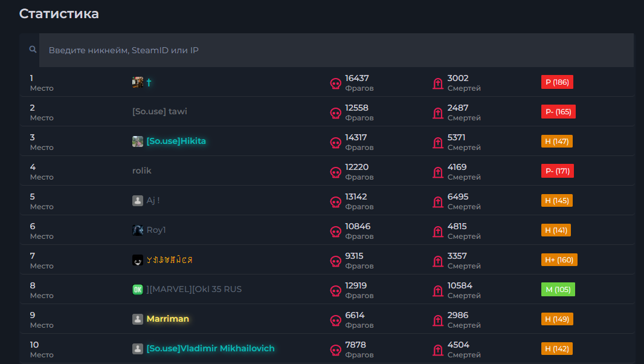Click the orange H+ (160) rank badge
This screenshot has height=364, width=644.
coord(559,260)
